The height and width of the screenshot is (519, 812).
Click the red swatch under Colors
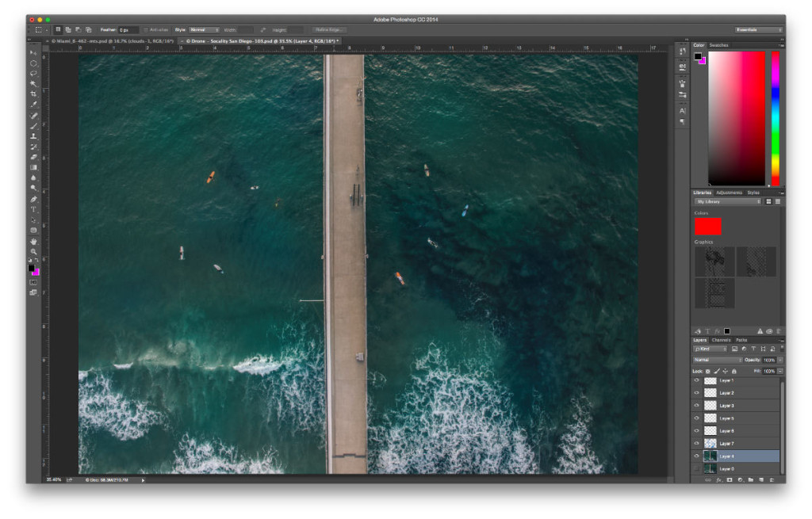click(x=709, y=227)
